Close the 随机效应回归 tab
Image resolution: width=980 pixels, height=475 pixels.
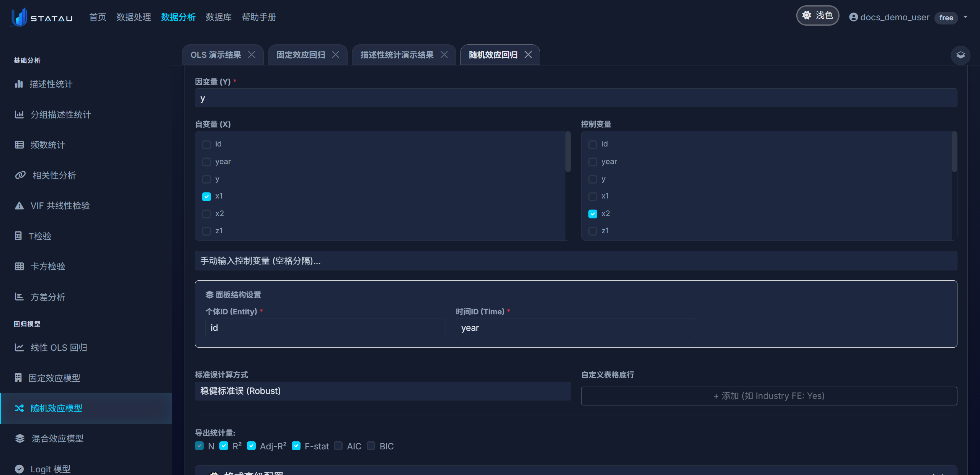coord(528,55)
